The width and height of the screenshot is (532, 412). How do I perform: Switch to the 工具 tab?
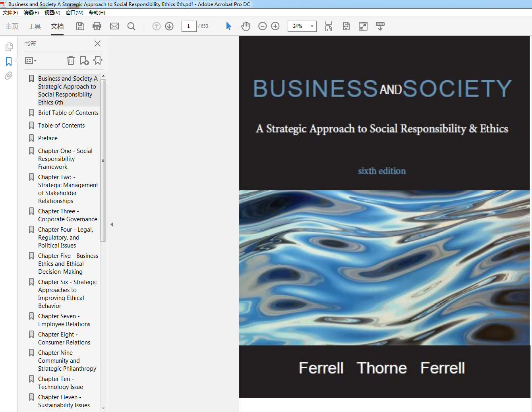click(35, 26)
